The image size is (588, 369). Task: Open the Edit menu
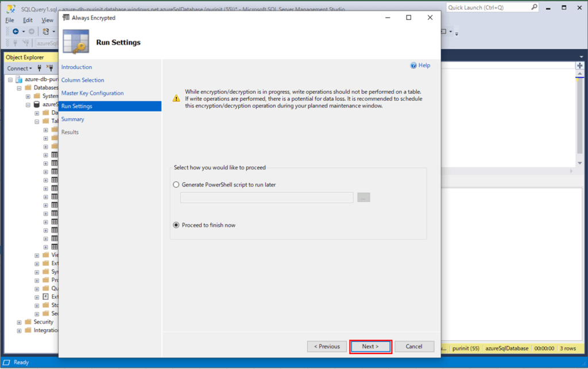click(28, 20)
